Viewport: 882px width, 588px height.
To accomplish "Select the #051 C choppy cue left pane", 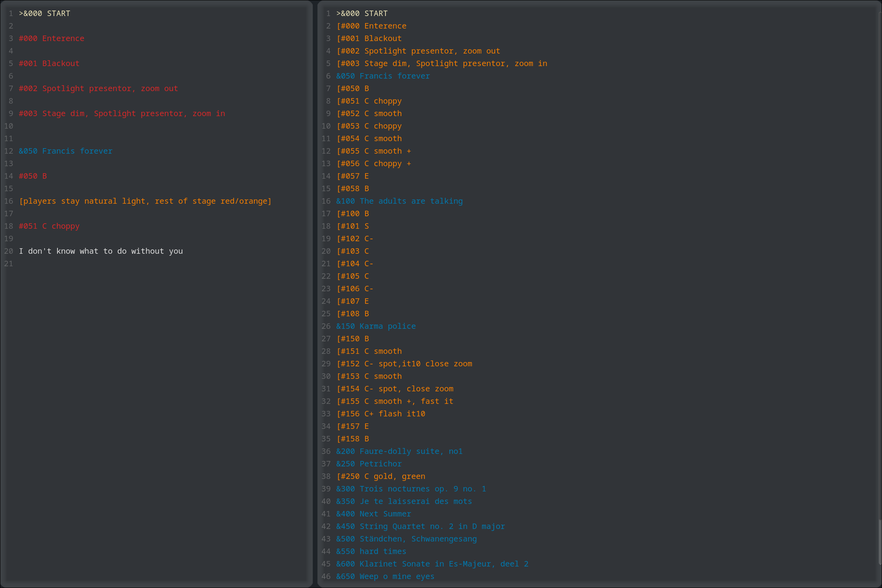I will click(49, 226).
